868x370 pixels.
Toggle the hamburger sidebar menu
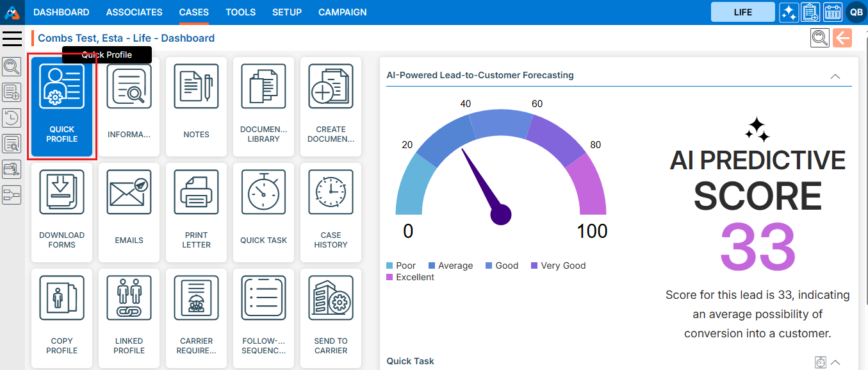pyautogui.click(x=12, y=38)
